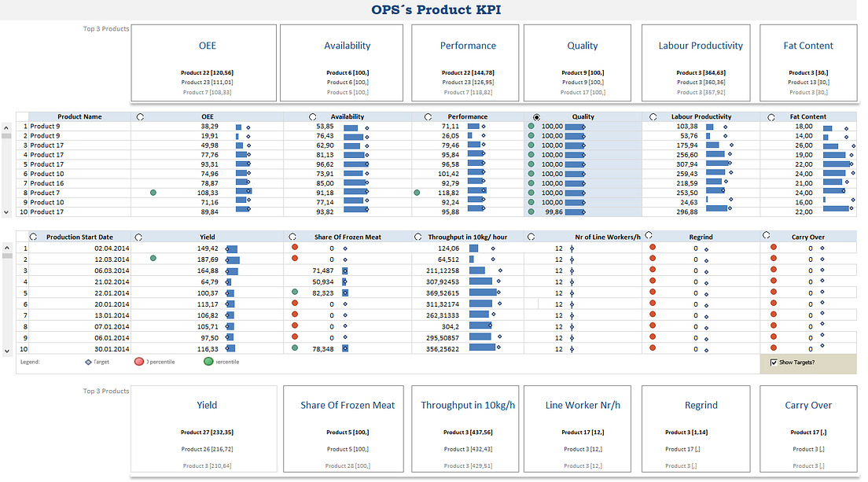Click the frozen meat value 71,487
Screen dimensions: 868x482
pos(323,270)
